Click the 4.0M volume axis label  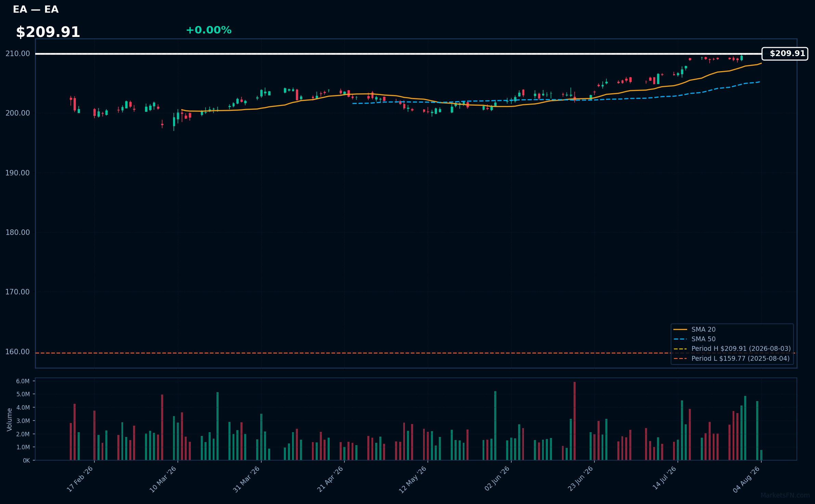point(23,408)
